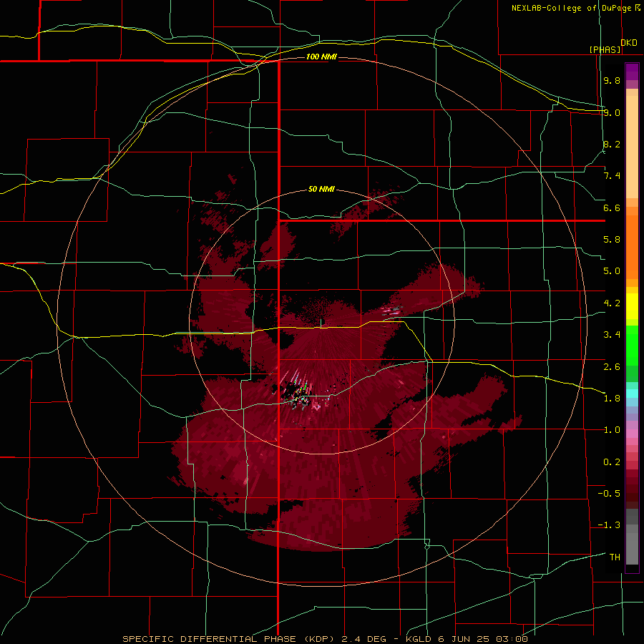The height and width of the screenshot is (644, 644).
Task: Click the 5.8 value on color scale
Action: coord(612,240)
